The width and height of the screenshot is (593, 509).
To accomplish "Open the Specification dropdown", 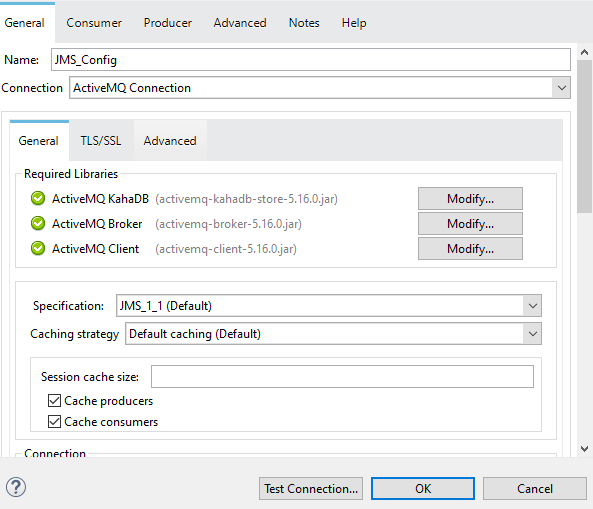I will (x=329, y=306).
